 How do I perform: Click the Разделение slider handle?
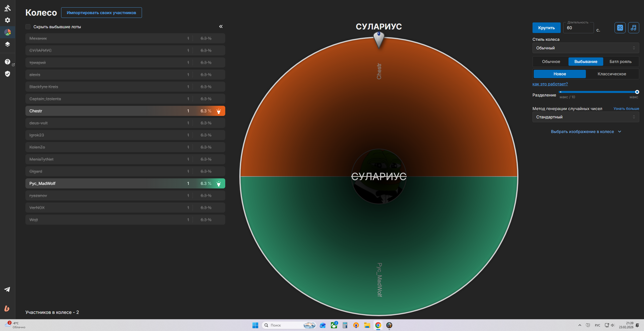(x=637, y=92)
